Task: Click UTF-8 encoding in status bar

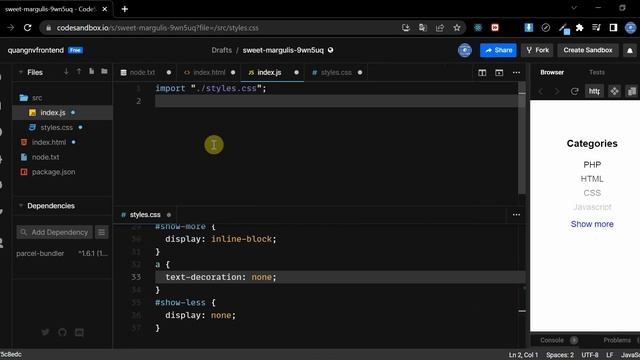Action: (590, 355)
